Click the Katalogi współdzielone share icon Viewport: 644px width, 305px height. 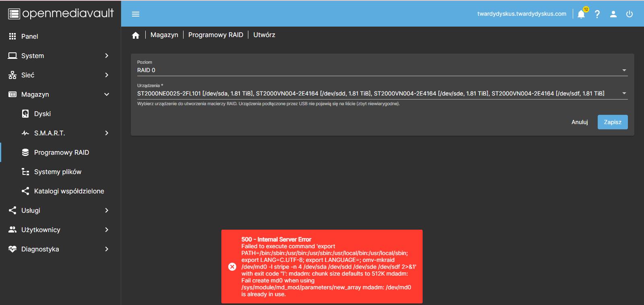click(x=25, y=191)
